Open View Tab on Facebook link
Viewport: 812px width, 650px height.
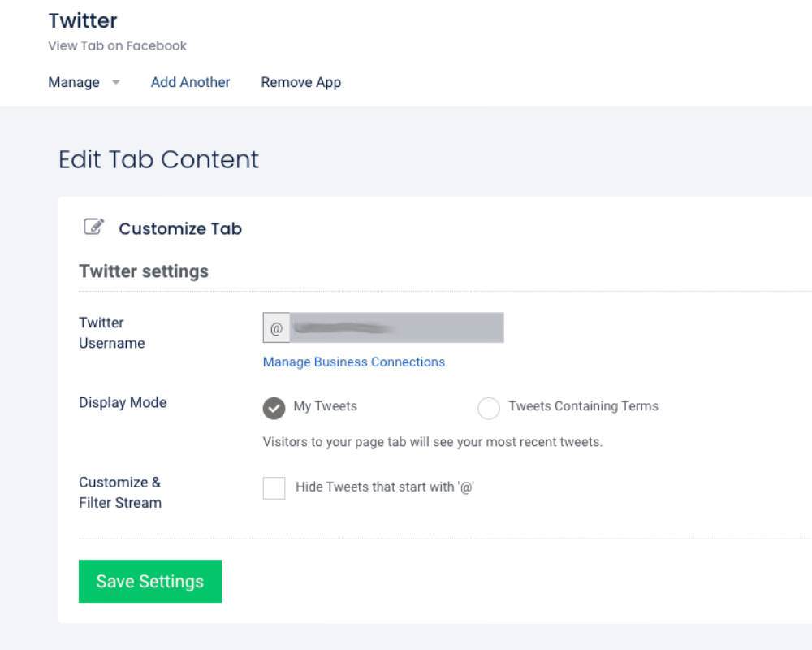[x=118, y=46]
